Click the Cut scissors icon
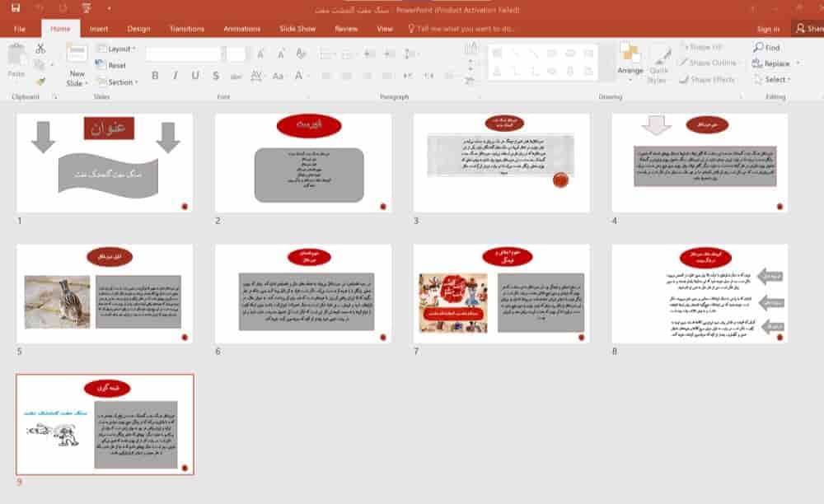The height and width of the screenshot is (504, 824). coord(40,49)
